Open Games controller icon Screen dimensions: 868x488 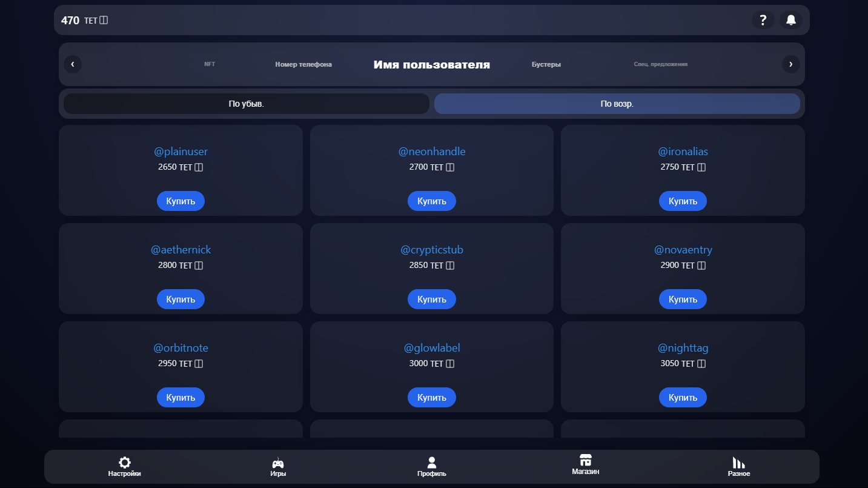click(278, 463)
